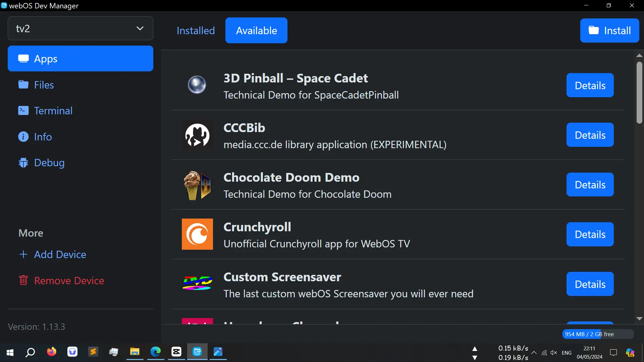Open Details for CCCBib
644x362 pixels.
590,135
